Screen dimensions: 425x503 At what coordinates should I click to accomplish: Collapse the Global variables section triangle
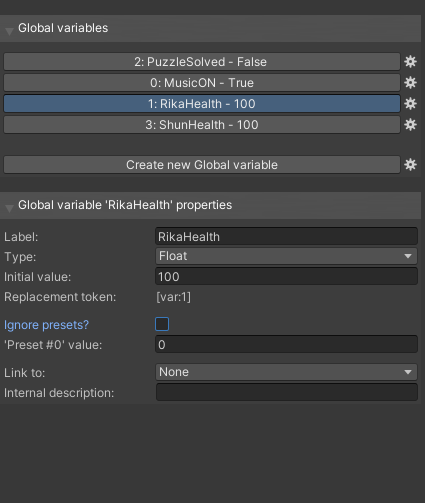point(9,31)
